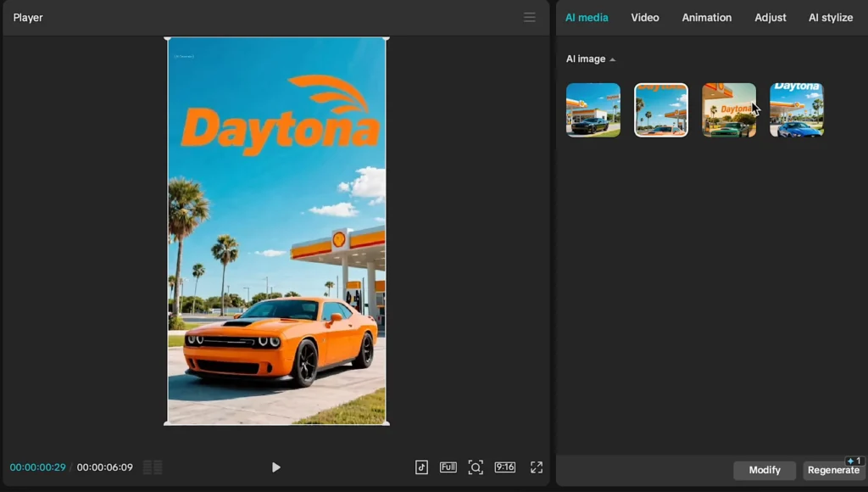Click the Regenerate button
Screen dimensions: 868x492
(x=833, y=471)
